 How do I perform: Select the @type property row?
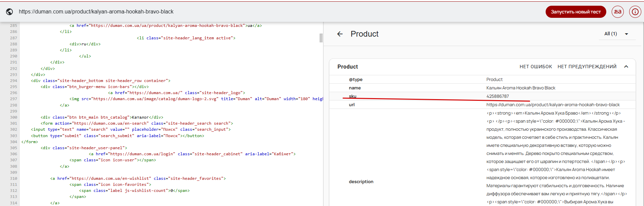coord(356,80)
